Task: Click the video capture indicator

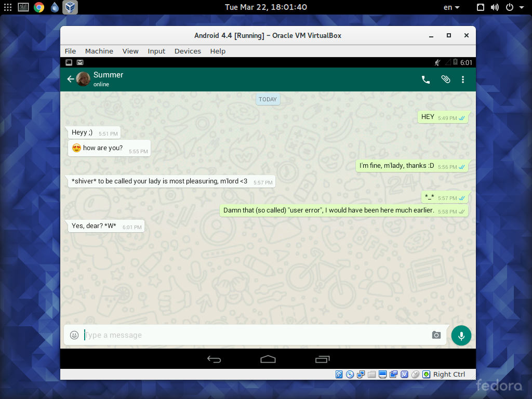Action: click(393, 374)
